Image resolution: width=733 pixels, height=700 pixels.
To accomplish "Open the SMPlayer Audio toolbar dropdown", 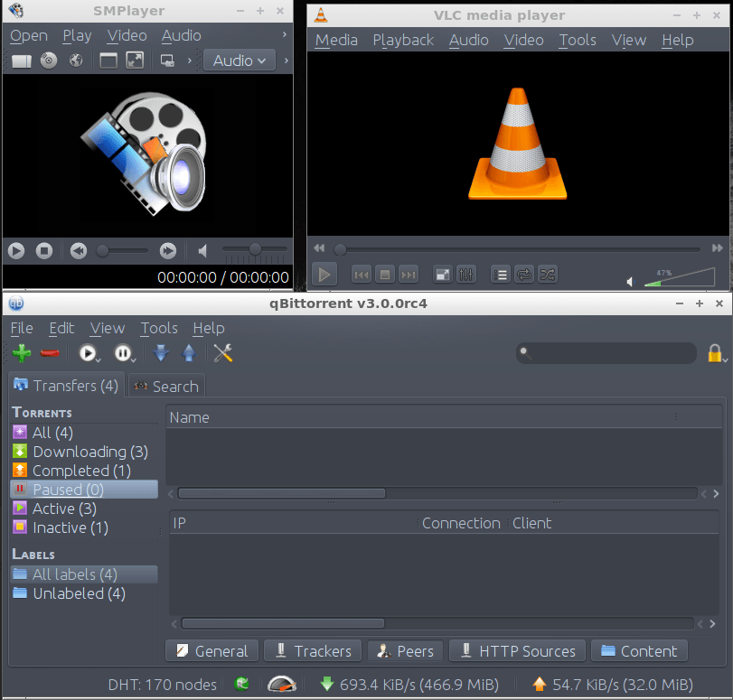I will [240, 61].
